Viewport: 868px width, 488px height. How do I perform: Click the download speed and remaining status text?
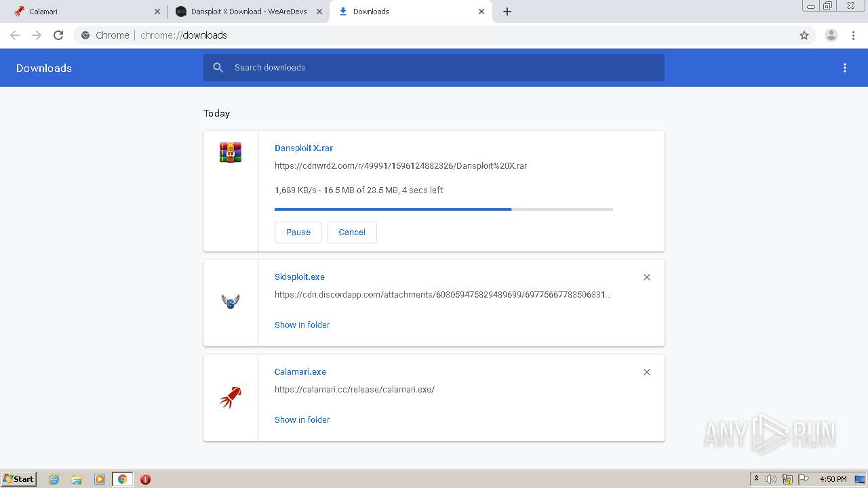pos(359,190)
